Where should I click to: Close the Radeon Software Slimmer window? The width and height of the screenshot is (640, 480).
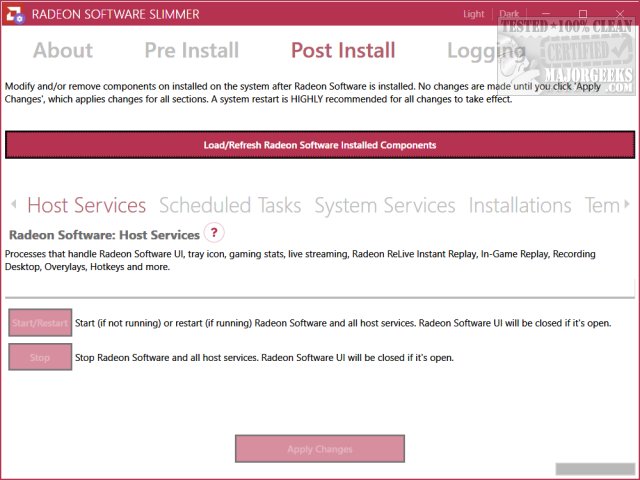[x=620, y=14]
